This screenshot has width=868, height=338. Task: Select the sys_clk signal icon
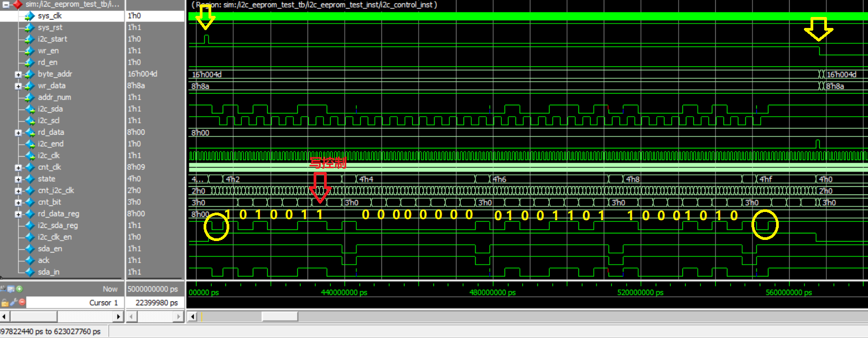(30, 16)
